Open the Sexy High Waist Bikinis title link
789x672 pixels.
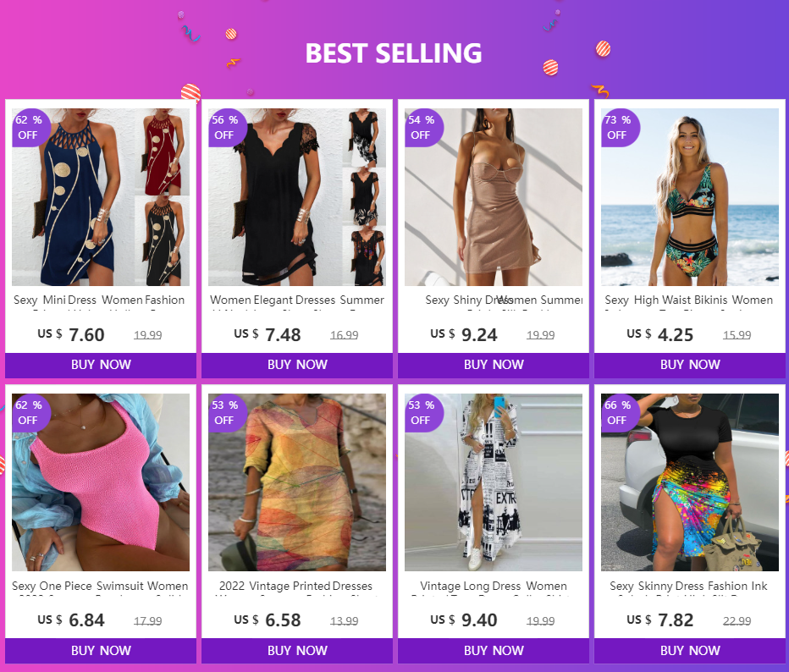(689, 300)
